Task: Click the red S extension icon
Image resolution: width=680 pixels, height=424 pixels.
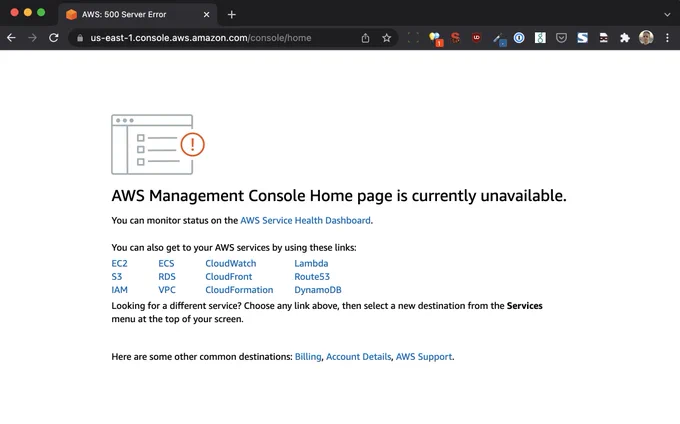Action: pos(455,38)
